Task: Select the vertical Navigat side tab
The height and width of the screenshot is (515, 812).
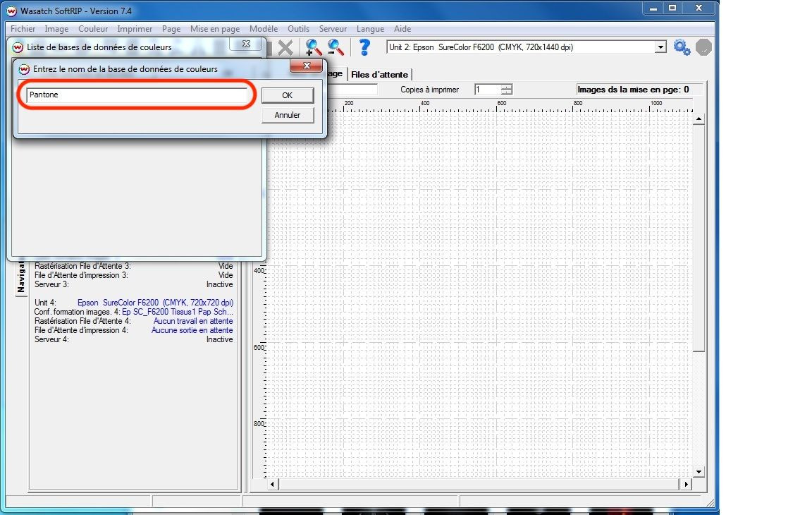Action: point(20,276)
